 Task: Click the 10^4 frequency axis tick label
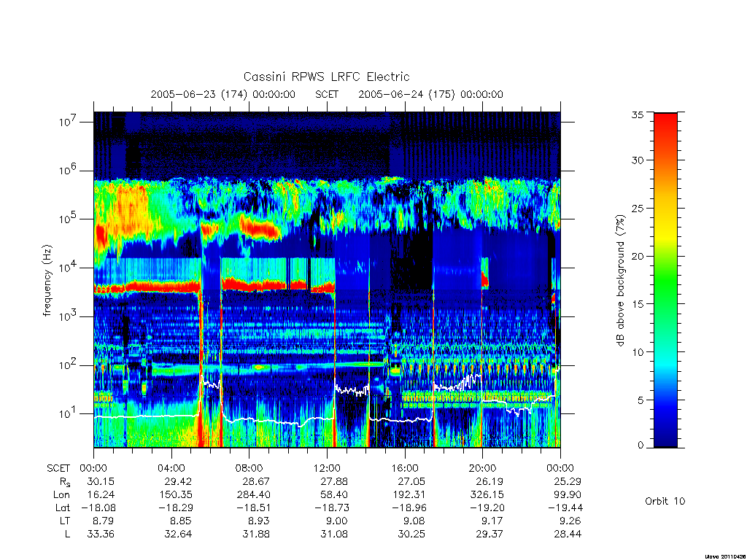(x=68, y=267)
